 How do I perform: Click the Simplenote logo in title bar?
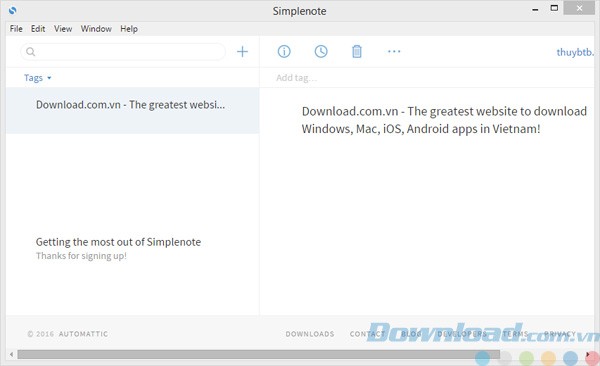click(x=13, y=10)
